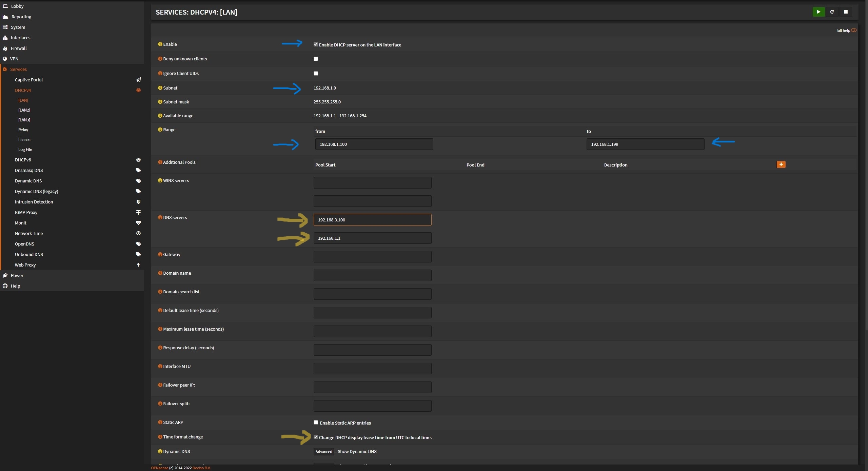This screenshot has height=471, width=868.
Task: Enable Static ARP entries checkbox
Action: pos(316,423)
